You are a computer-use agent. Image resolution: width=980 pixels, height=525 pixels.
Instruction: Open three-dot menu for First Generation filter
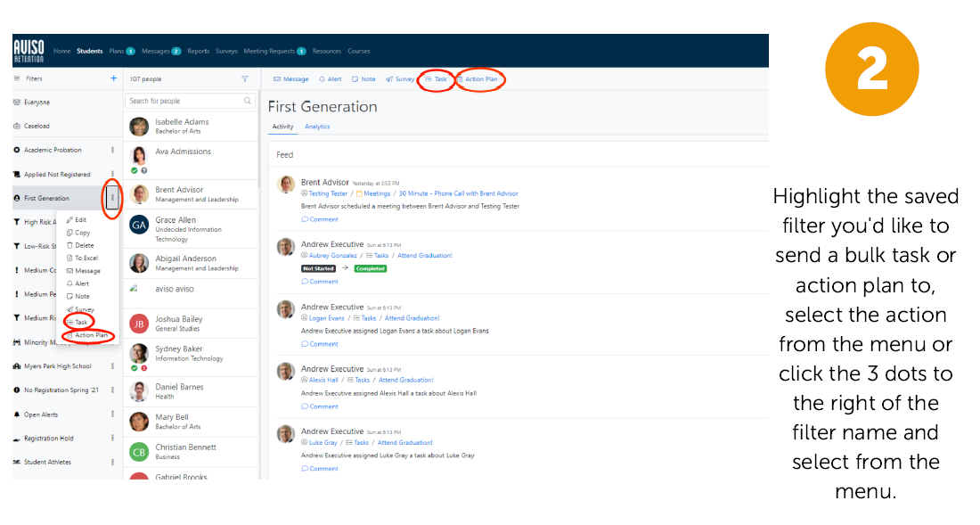pyautogui.click(x=112, y=198)
